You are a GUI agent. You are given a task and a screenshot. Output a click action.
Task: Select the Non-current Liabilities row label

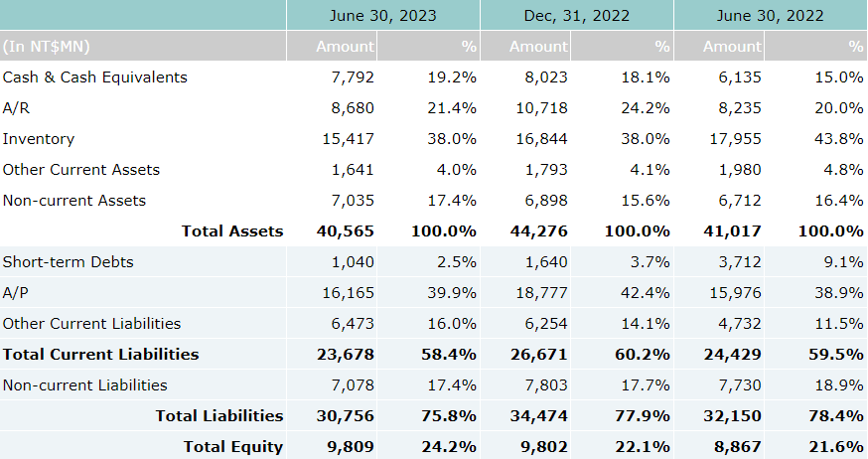tap(85, 385)
